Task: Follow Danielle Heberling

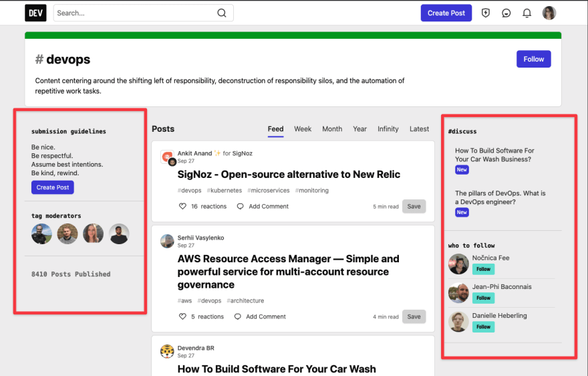Action: (x=483, y=326)
